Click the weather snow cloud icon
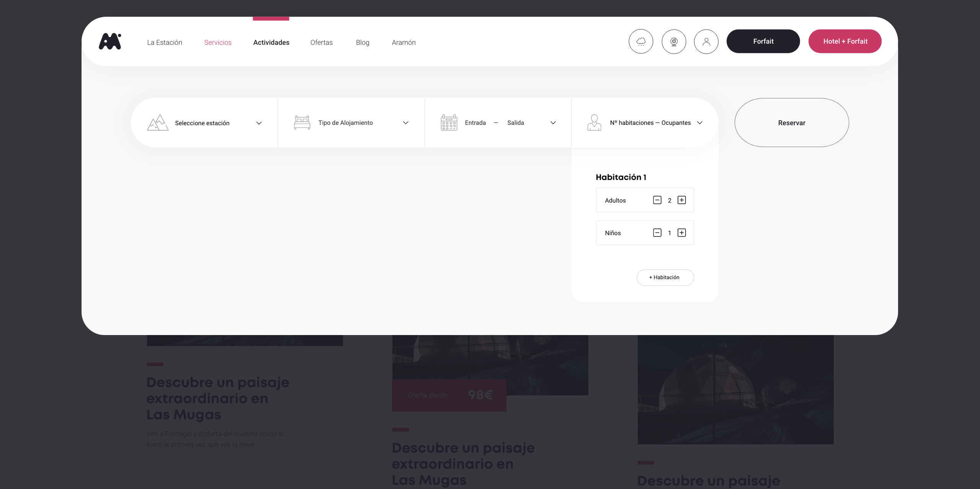980x489 pixels. (x=641, y=41)
